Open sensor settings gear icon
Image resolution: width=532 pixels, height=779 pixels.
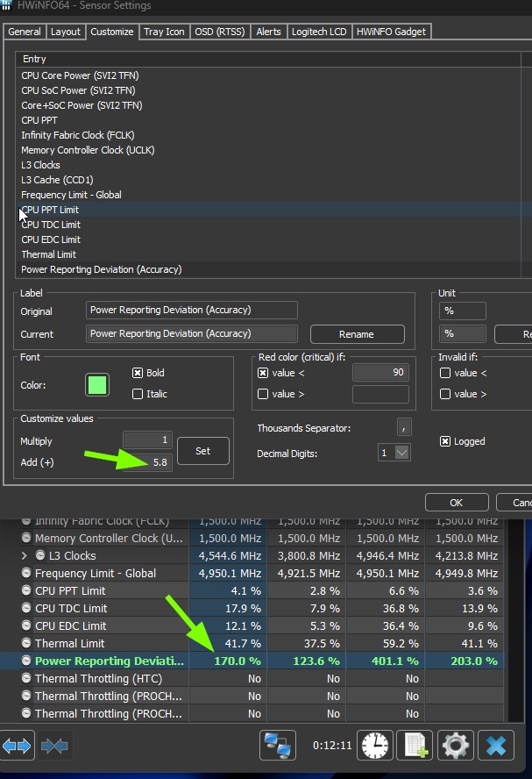[455, 745]
